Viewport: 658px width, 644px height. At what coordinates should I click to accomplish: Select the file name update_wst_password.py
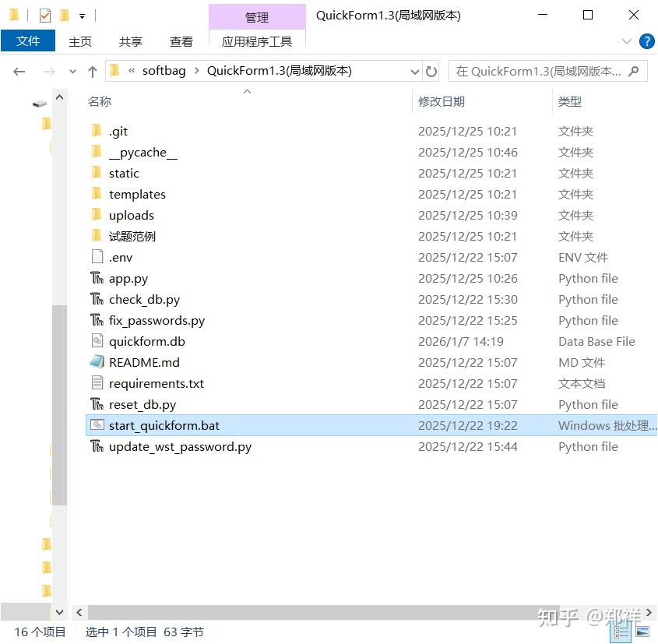coord(180,446)
